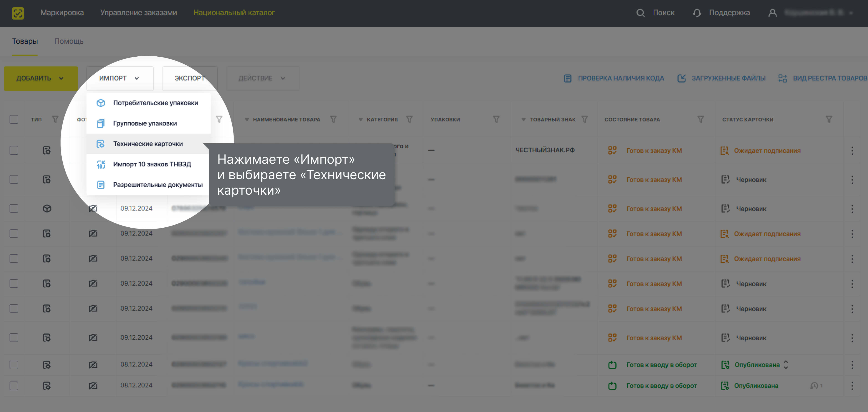The height and width of the screenshot is (412, 868).
Task: Click the support headset icon
Action: click(x=697, y=13)
